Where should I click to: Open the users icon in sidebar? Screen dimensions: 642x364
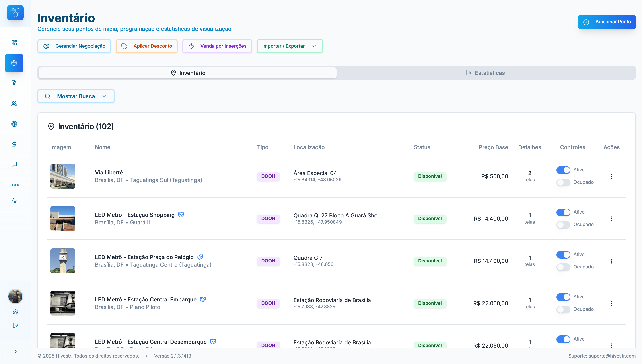14,104
